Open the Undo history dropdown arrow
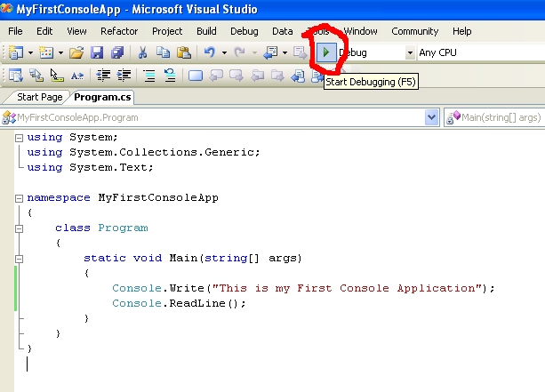 (225, 52)
